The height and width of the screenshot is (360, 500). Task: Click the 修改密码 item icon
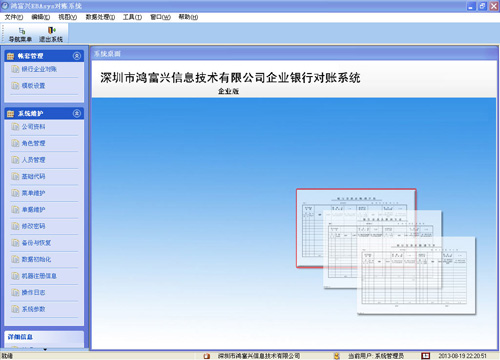(15, 226)
